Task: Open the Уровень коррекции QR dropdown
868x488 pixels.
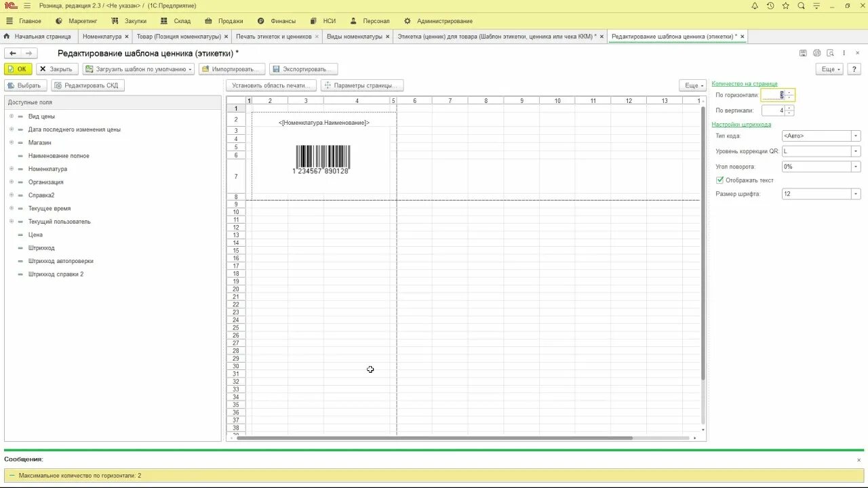Action: coord(856,151)
